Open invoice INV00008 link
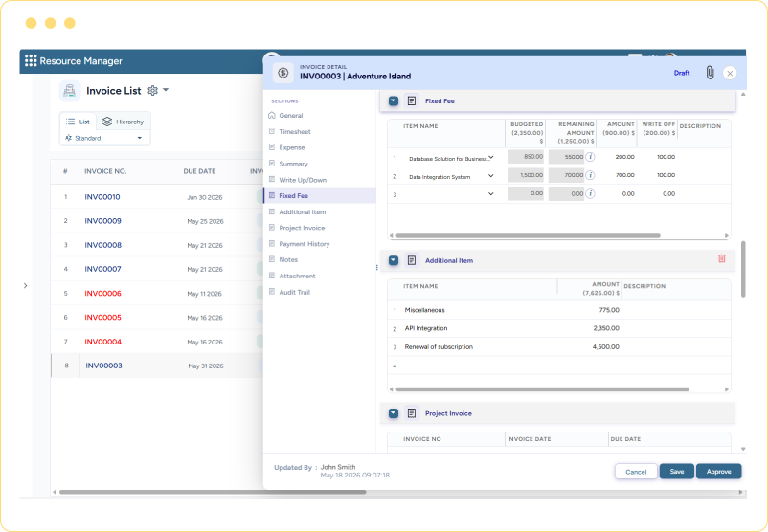768x532 pixels. click(102, 245)
